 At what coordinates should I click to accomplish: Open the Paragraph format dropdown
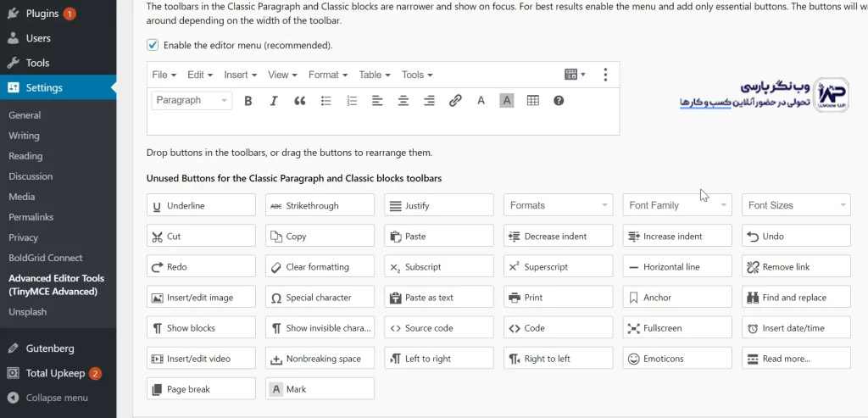coord(192,101)
